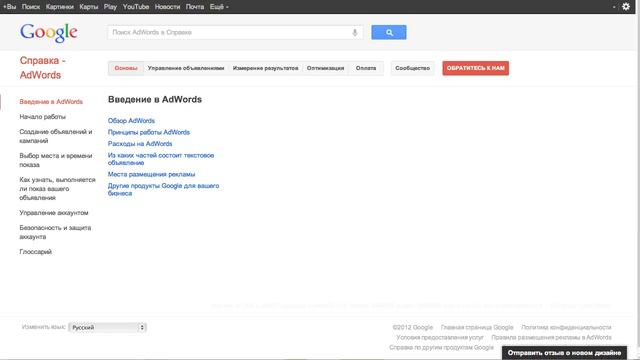The width and height of the screenshot is (640, 360).
Task: Click Условия предоставления услуг footer link
Action: 440,338
